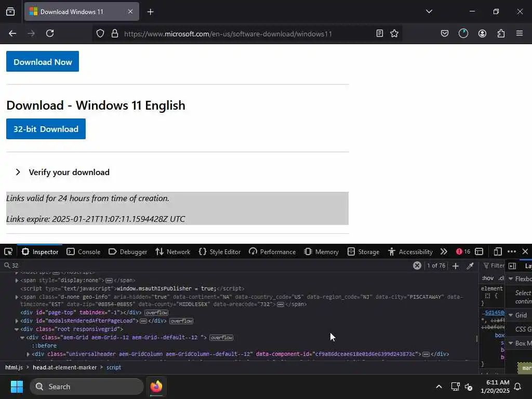The height and width of the screenshot is (399, 532).
Task: Clear the HTML search box
Action: (417, 265)
